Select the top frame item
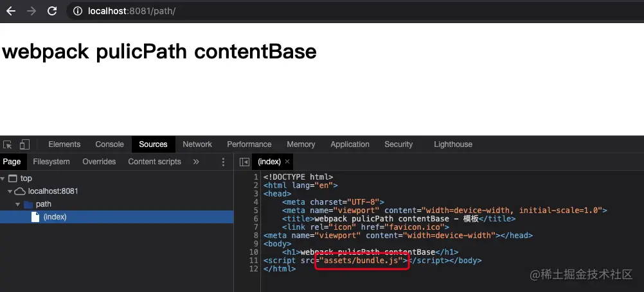The image size is (644, 292). coord(26,178)
